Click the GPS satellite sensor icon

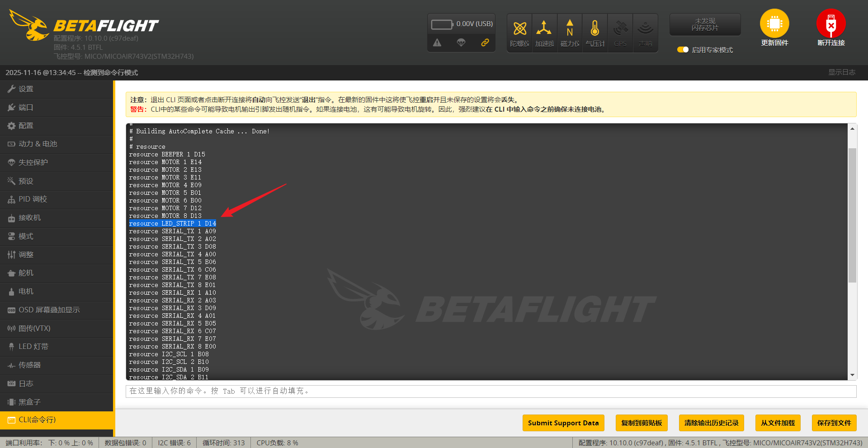point(620,29)
